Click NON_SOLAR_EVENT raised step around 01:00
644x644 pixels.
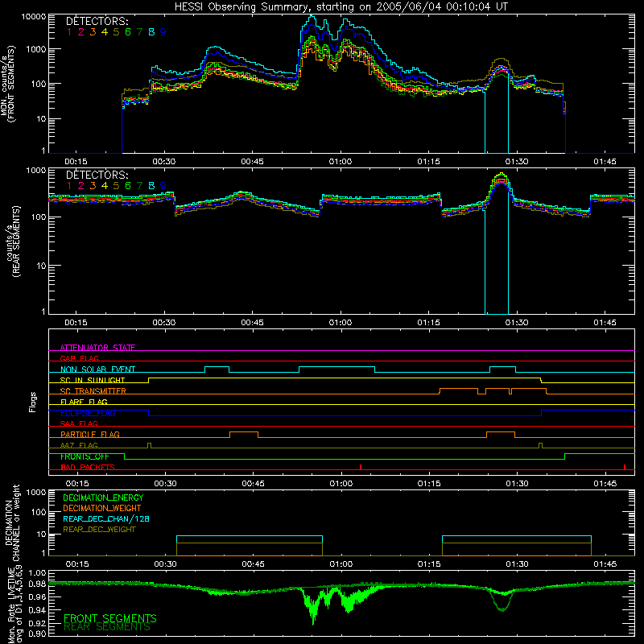pos(336,369)
